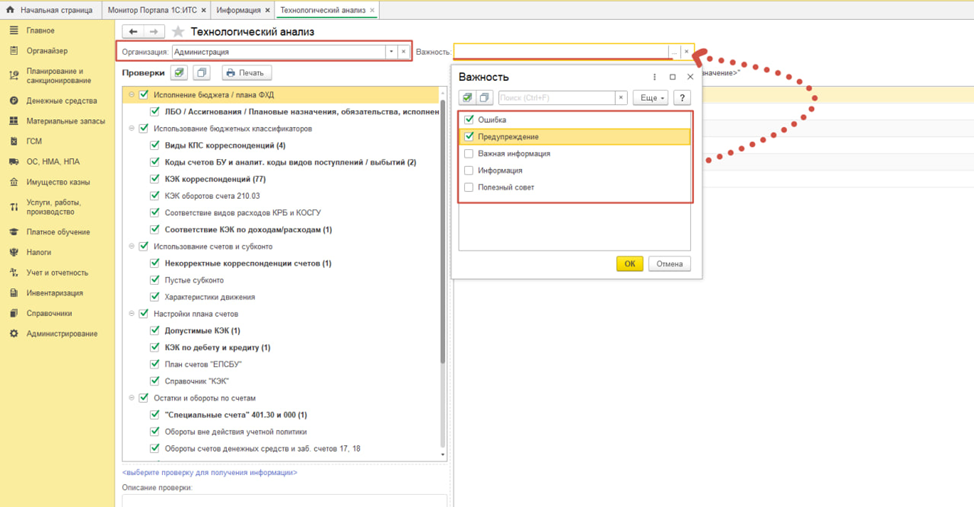Collapse Использование счетов и субконто group
Screen dimensions: 974x507
pos(132,246)
